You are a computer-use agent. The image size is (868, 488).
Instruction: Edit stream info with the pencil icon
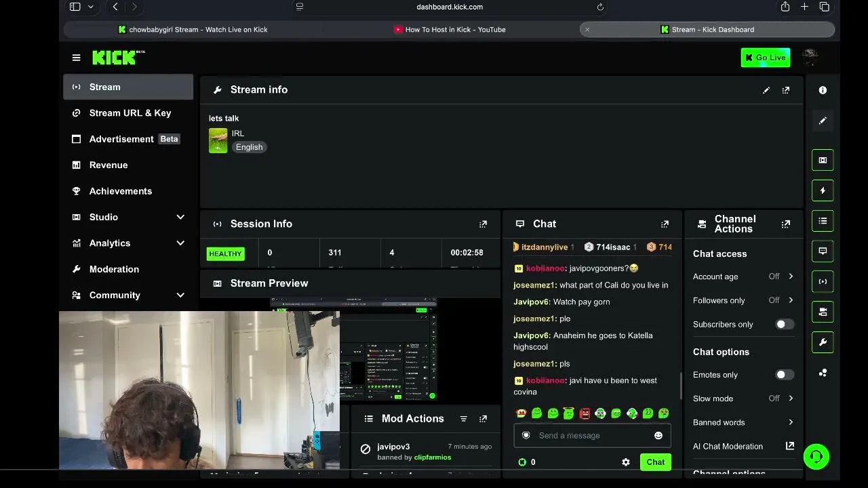(x=766, y=90)
